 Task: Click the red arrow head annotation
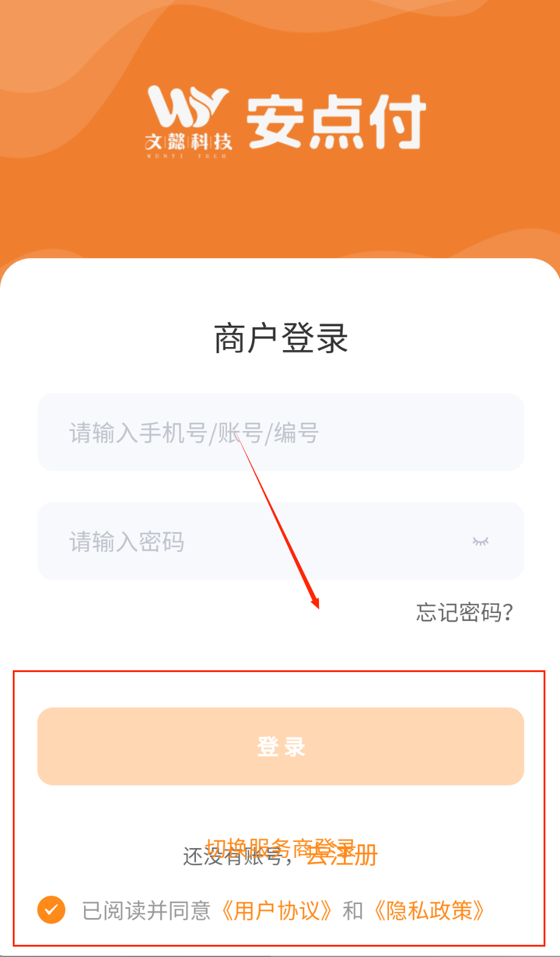click(x=315, y=601)
